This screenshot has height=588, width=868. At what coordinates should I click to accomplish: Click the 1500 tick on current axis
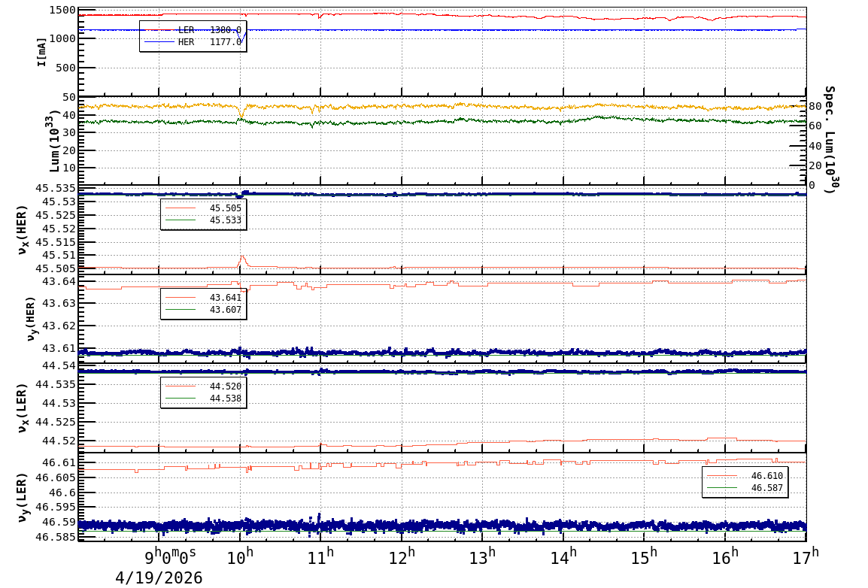pos(62,10)
